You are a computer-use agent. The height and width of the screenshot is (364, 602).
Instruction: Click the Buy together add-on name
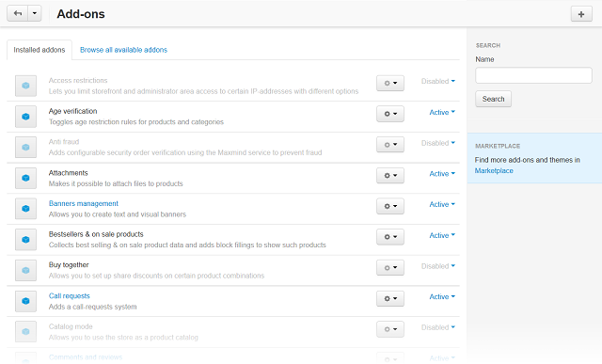point(69,265)
